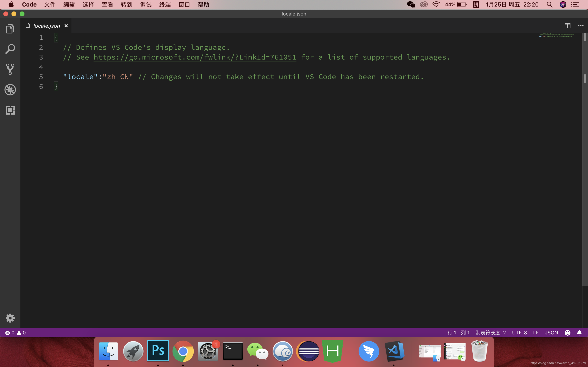Open the Source Control icon

[x=10, y=69]
